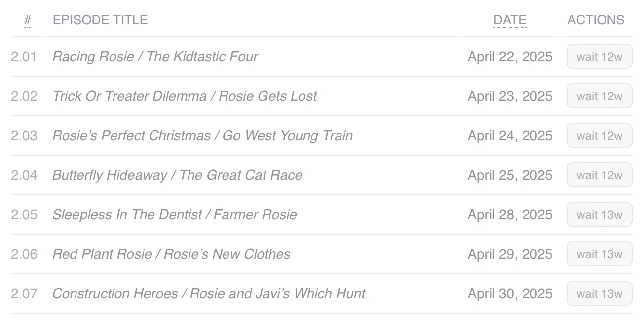Click the wait 13w button for episode 2.06
Image resolution: width=644 pixels, height=322 pixels.
coord(599,254)
